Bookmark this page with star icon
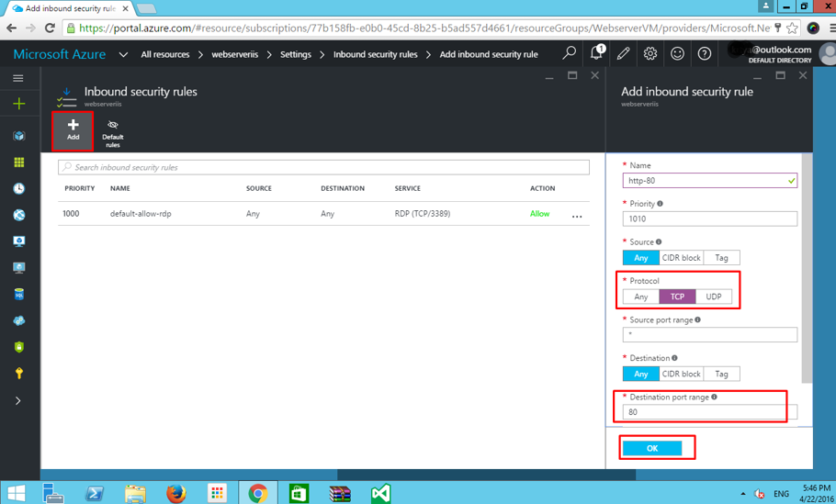Image resolution: width=836 pixels, height=504 pixels. 792,28
